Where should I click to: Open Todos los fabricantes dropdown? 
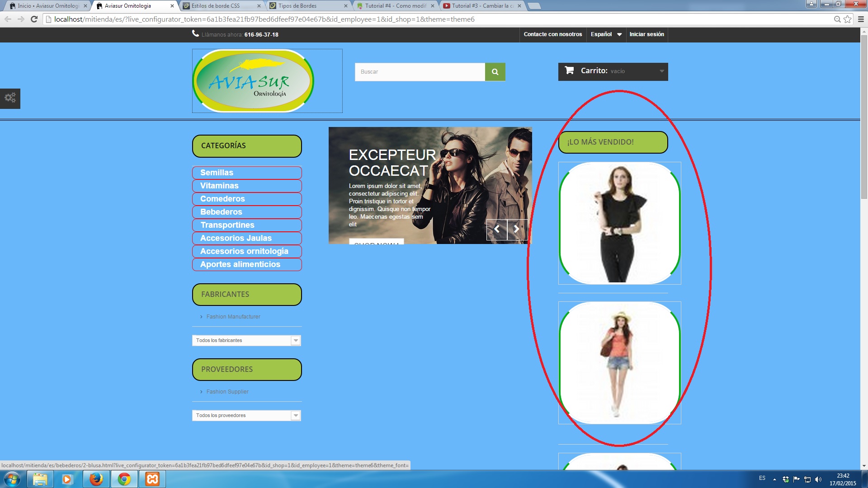[x=246, y=340]
